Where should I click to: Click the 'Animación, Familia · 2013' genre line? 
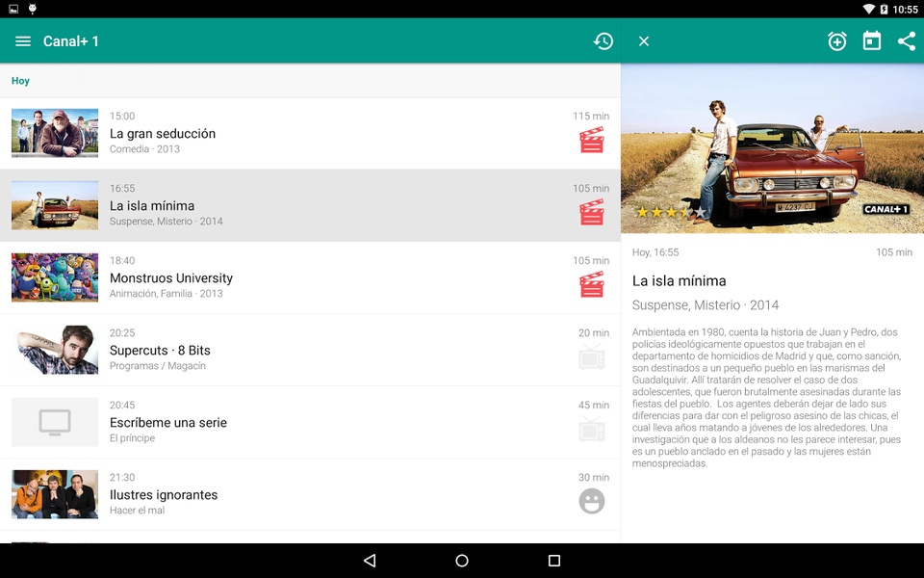[167, 294]
